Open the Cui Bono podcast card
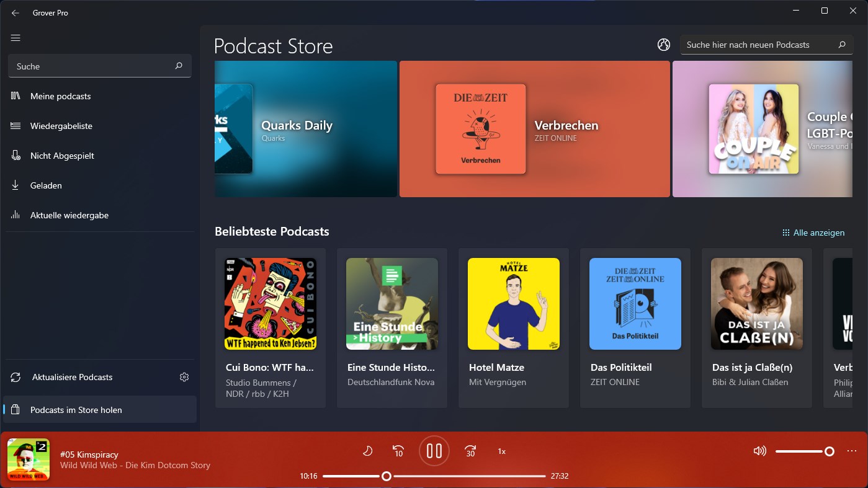 pyautogui.click(x=271, y=328)
